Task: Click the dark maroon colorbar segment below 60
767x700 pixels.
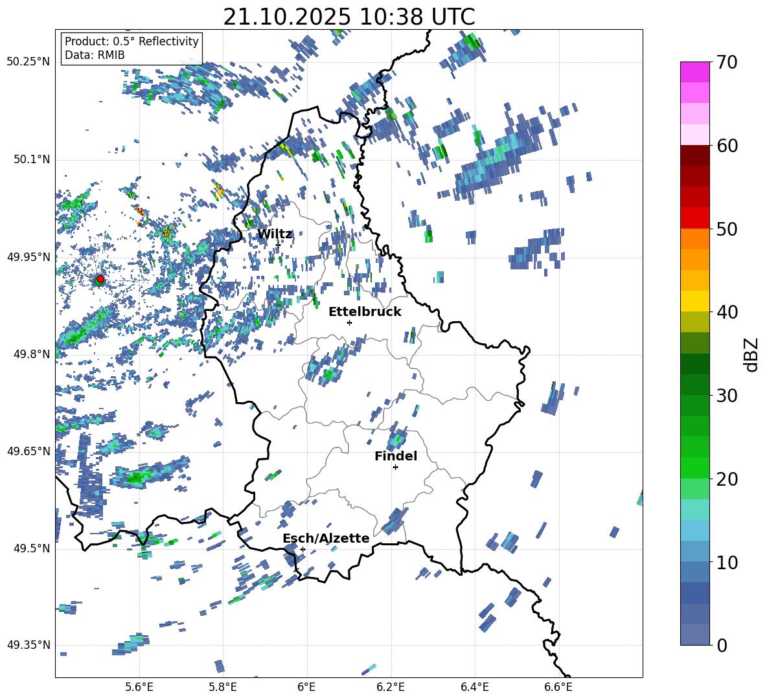Action: [x=694, y=155]
